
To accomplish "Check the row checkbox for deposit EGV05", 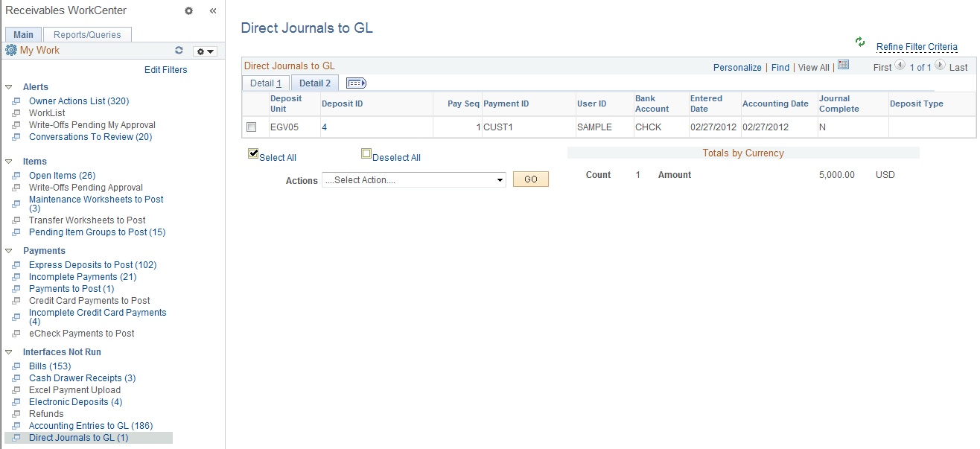I will tap(251, 127).
